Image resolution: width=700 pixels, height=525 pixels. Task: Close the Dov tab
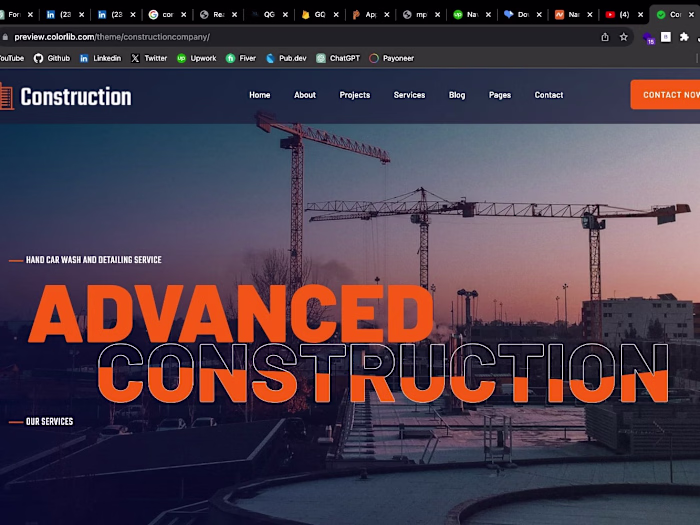[539, 15]
